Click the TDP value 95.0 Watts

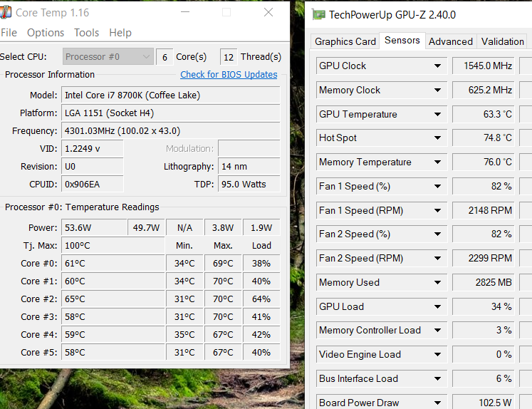[249, 185]
